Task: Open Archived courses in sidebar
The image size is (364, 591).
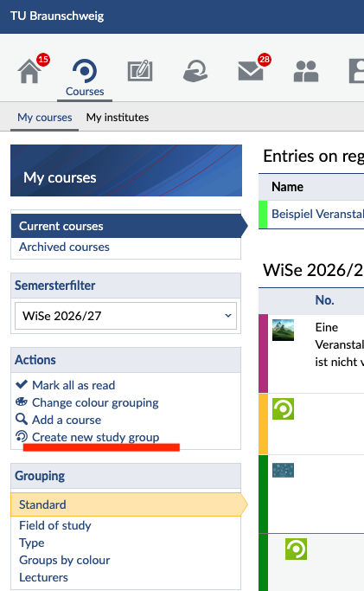Action: (x=64, y=247)
